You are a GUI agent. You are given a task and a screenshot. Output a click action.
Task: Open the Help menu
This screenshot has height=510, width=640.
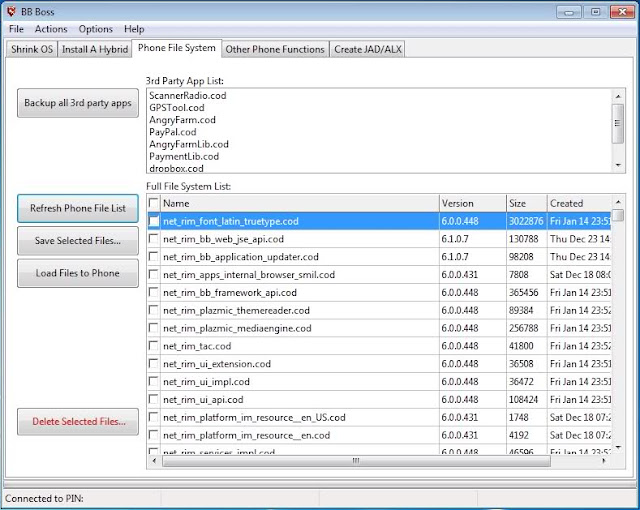pyautogui.click(x=134, y=29)
